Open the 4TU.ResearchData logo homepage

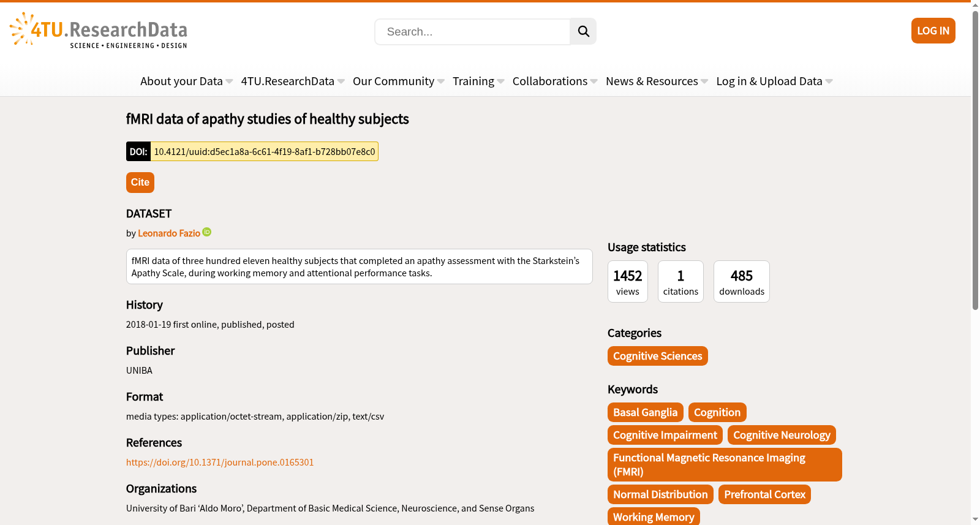coord(99,31)
